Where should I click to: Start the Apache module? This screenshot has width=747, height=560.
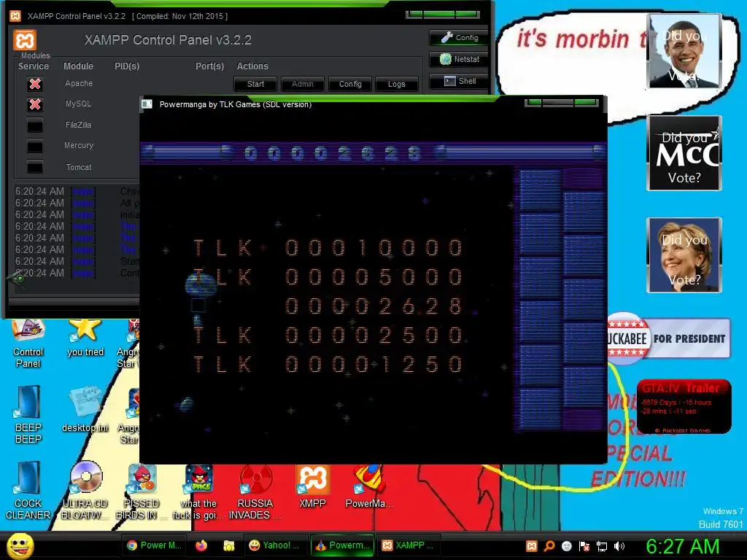[255, 84]
